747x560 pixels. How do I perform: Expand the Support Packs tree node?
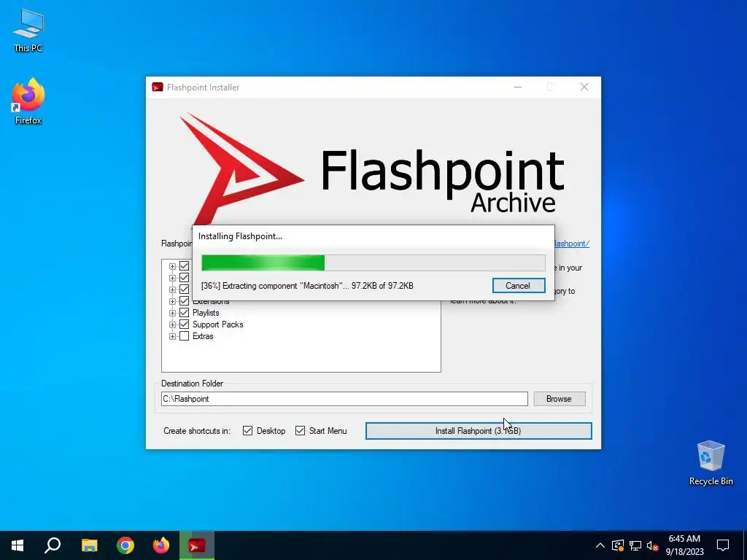172,324
